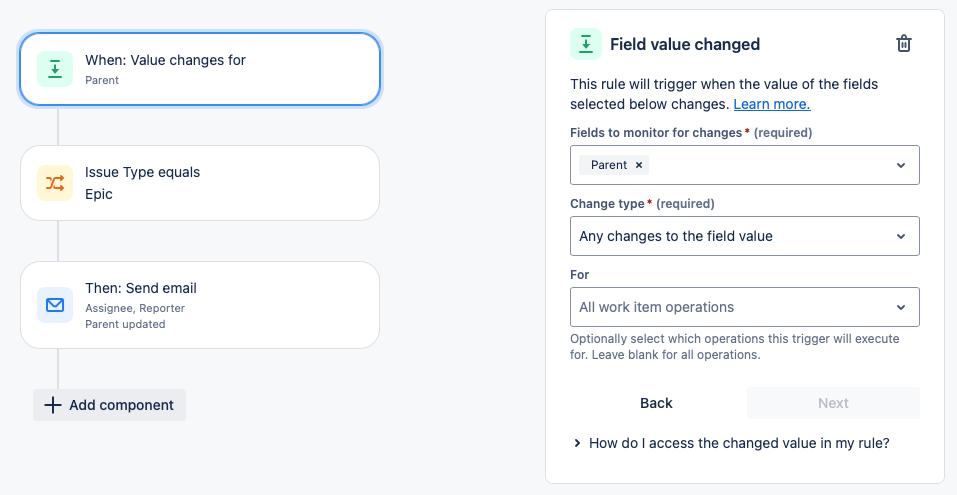Screen dimensions: 957x495
Task: Click the blue envelope Send email icon
Action: click(x=55, y=304)
